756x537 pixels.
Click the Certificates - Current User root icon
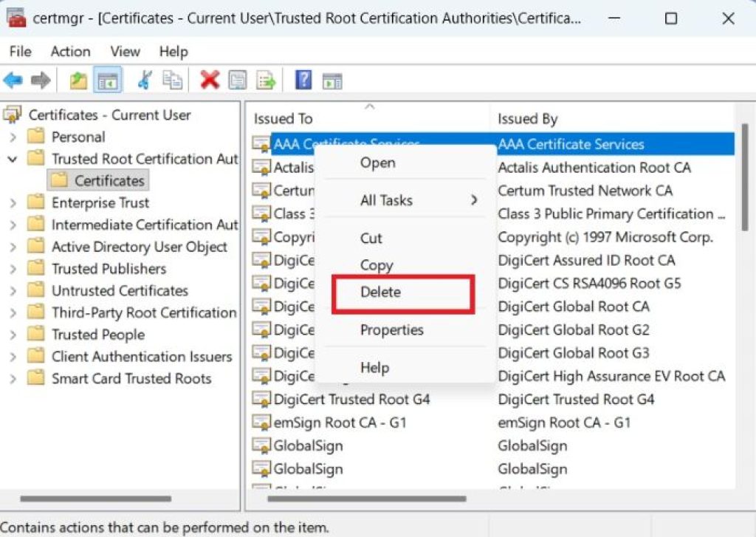pyautogui.click(x=13, y=114)
